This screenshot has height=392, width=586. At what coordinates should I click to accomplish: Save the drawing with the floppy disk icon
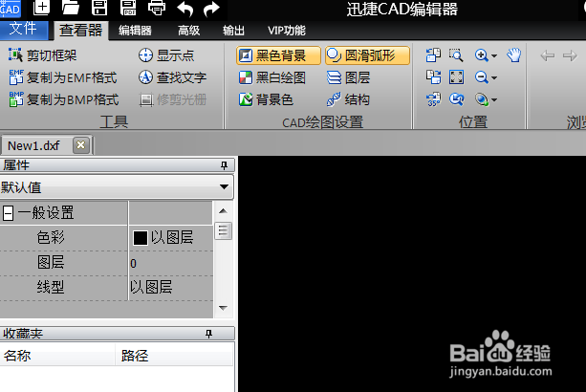99,8
